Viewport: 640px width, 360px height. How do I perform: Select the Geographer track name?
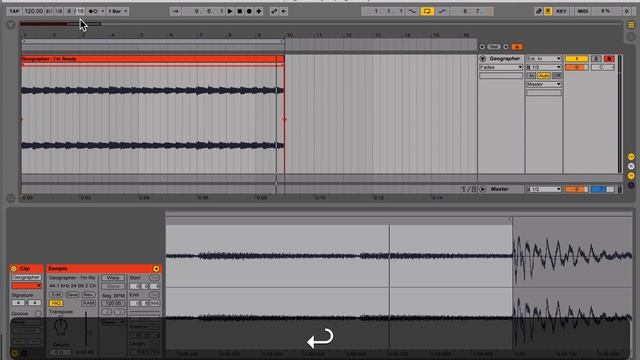coord(505,59)
